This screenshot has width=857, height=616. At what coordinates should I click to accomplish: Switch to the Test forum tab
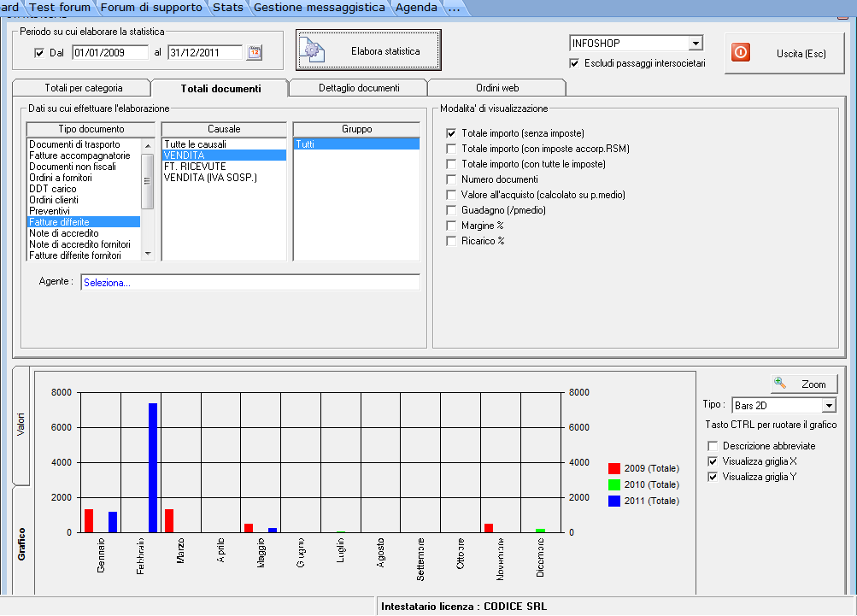pyautogui.click(x=60, y=8)
